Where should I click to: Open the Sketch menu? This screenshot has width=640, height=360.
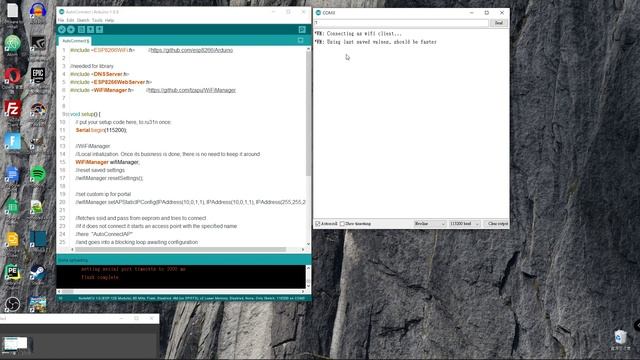(83, 20)
